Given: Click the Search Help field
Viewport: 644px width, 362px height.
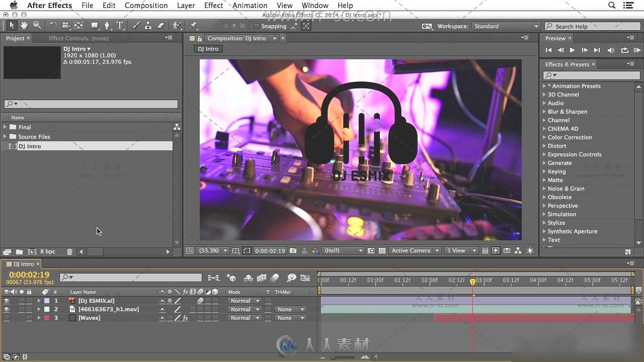Looking at the screenshot, I should coord(592,26).
